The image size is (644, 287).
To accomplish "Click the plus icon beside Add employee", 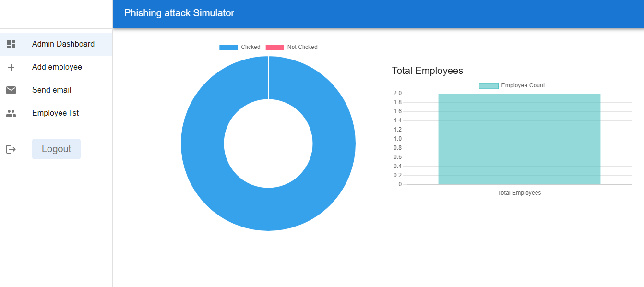I will click(x=11, y=67).
